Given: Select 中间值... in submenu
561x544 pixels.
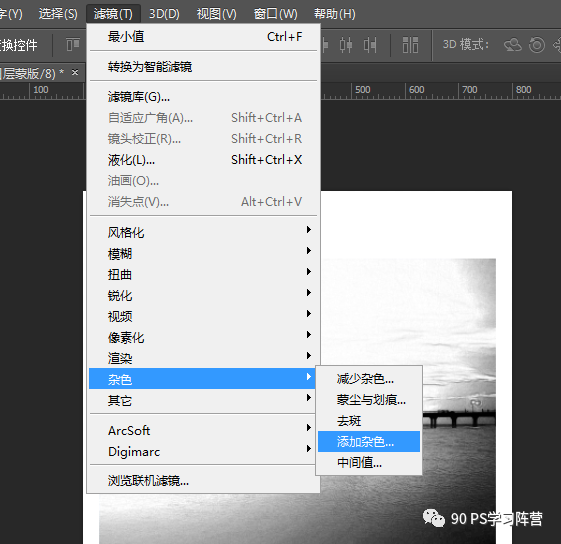Looking at the screenshot, I should (x=369, y=462).
